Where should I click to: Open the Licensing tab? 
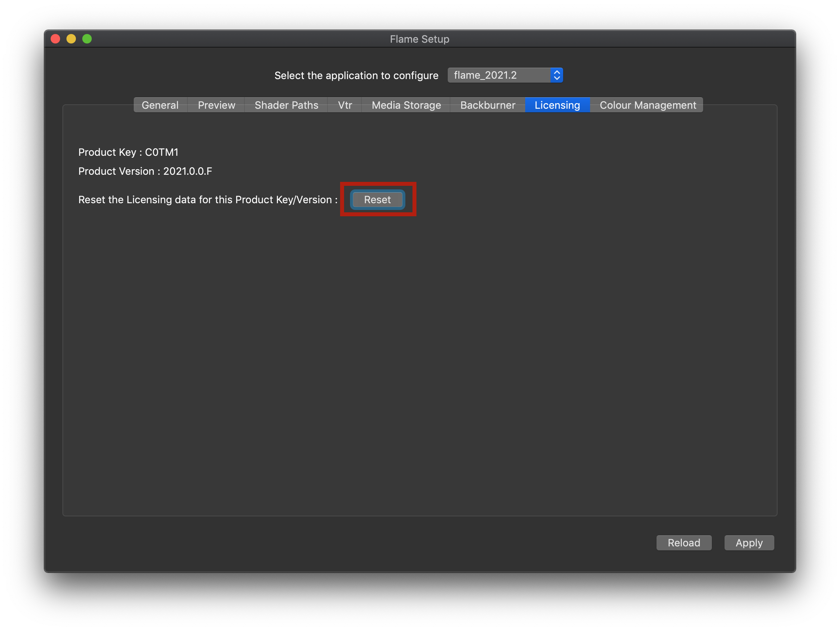tap(557, 105)
